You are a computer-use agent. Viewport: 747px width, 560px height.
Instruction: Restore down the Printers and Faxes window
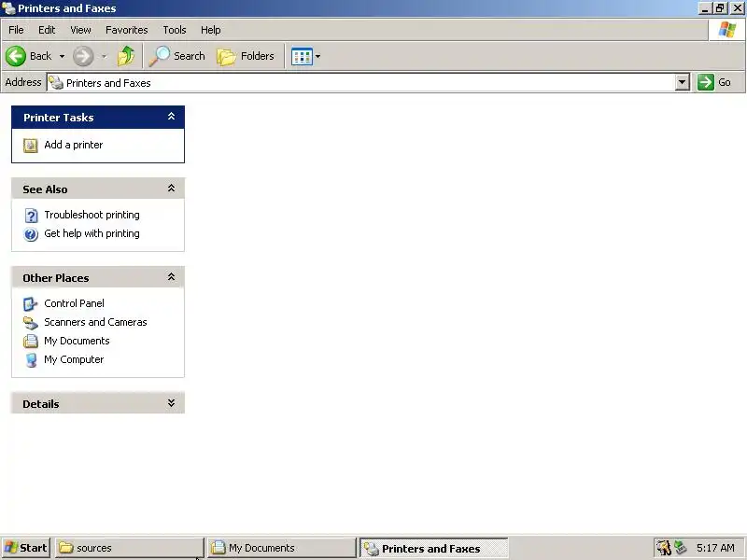[x=719, y=8]
